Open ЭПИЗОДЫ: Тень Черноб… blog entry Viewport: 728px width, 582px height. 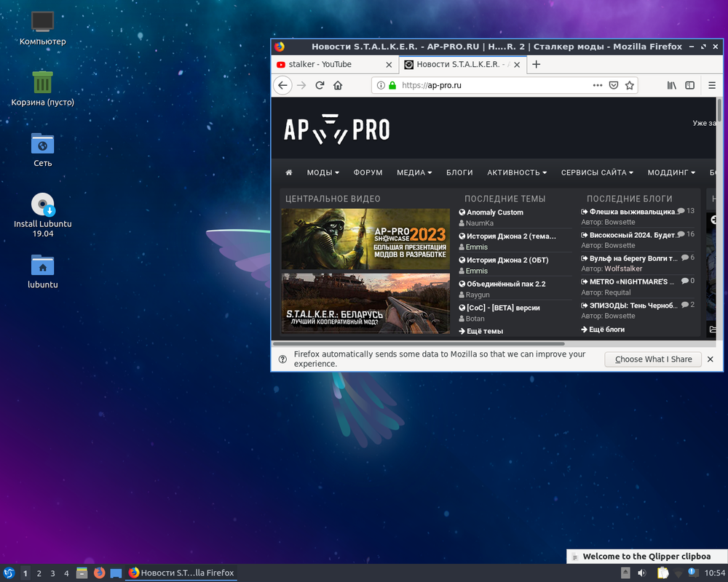pyautogui.click(x=633, y=306)
